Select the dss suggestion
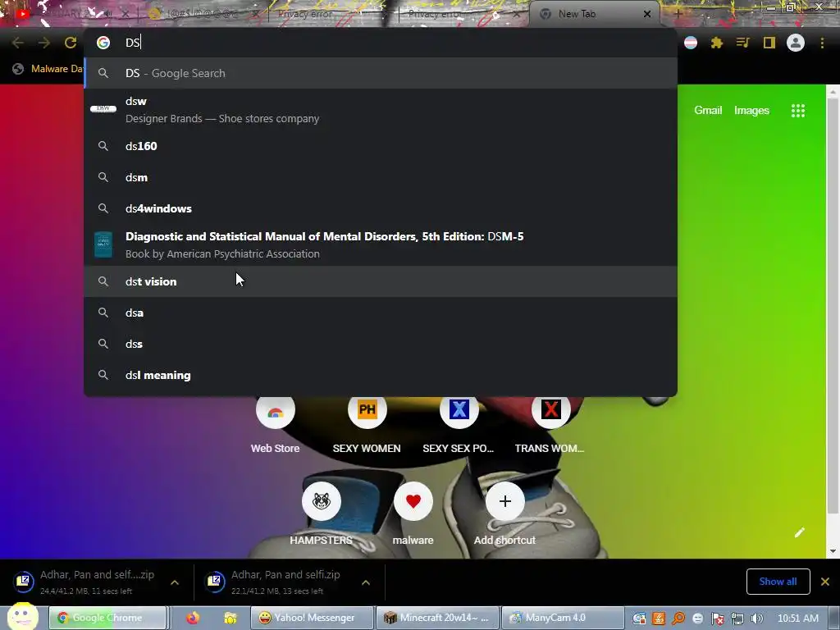The height and width of the screenshot is (630, 840). point(381,344)
